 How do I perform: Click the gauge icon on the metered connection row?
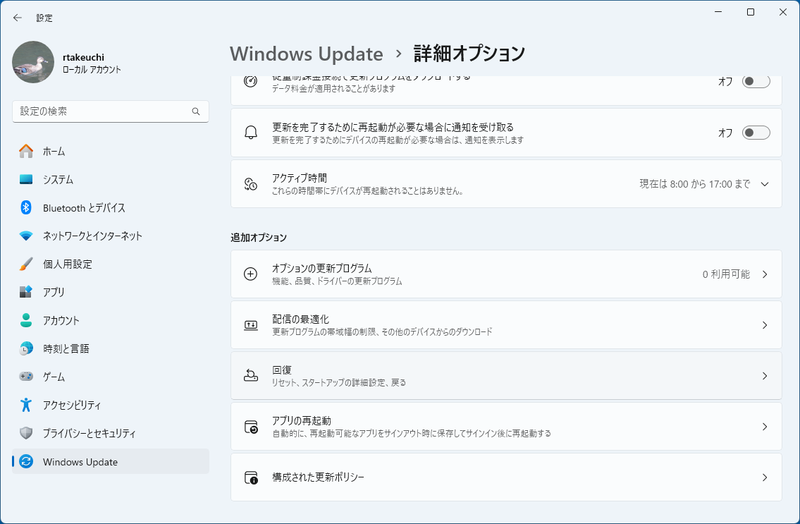tap(251, 81)
